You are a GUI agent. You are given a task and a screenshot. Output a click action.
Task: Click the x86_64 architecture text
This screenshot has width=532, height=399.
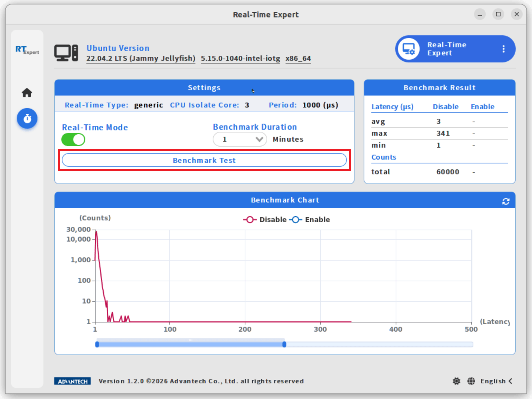(298, 58)
